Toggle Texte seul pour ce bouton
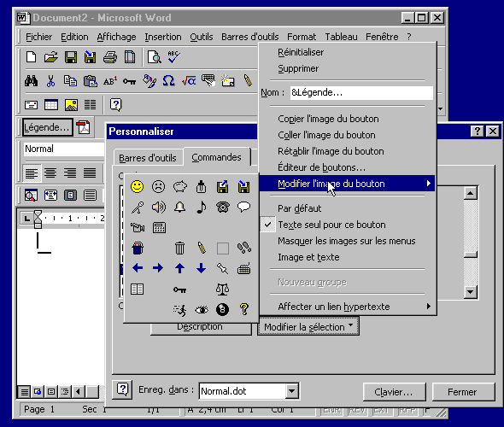Screen dimensions: 504x427 (x=331, y=225)
